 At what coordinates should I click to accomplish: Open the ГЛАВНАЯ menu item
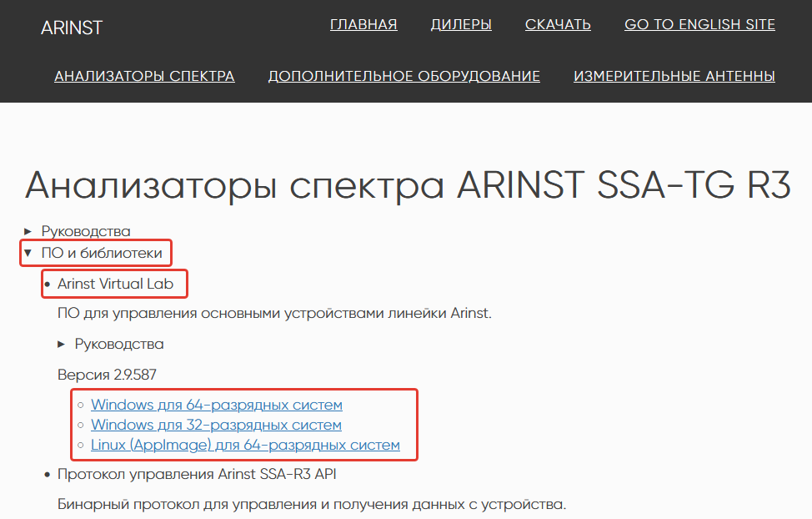363,23
